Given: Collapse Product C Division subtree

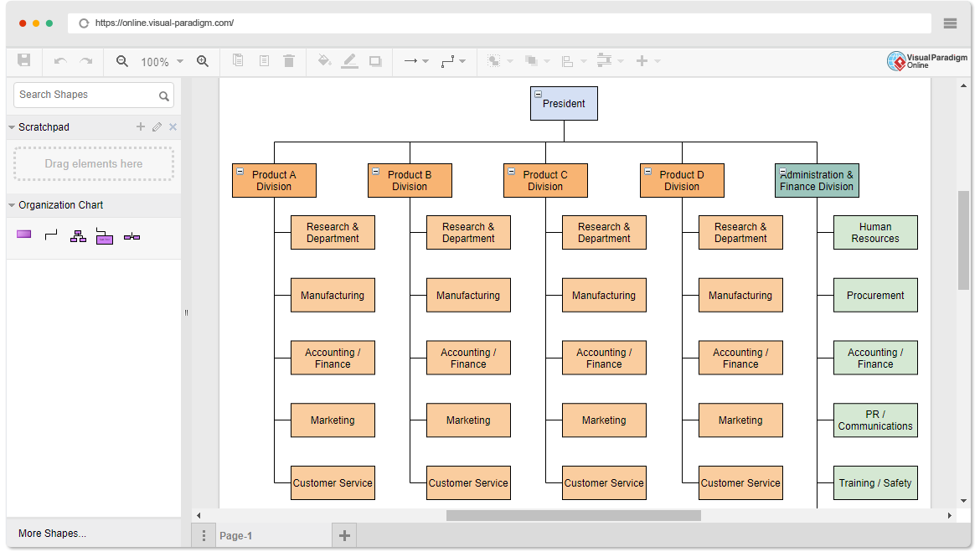Looking at the screenshot, I should pos(511,172).
